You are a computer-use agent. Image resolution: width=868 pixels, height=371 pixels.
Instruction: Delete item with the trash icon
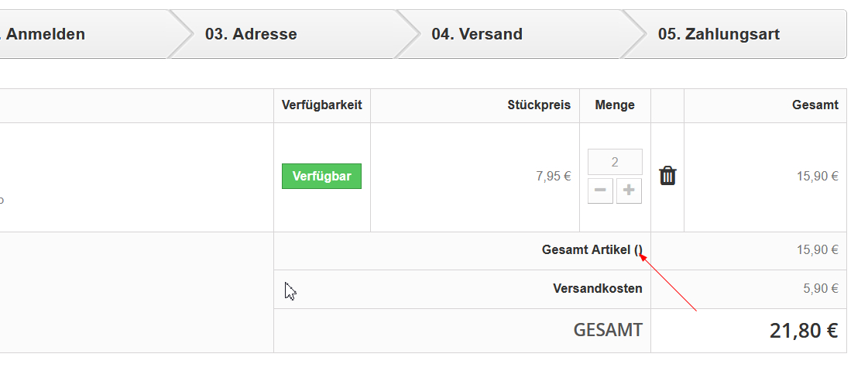point(667,176)
